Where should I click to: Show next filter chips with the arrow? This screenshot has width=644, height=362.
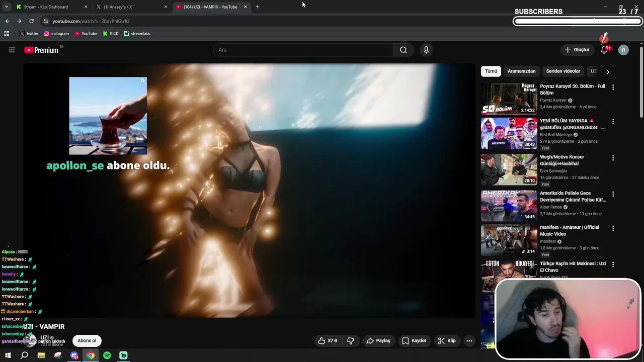point(608,71)
